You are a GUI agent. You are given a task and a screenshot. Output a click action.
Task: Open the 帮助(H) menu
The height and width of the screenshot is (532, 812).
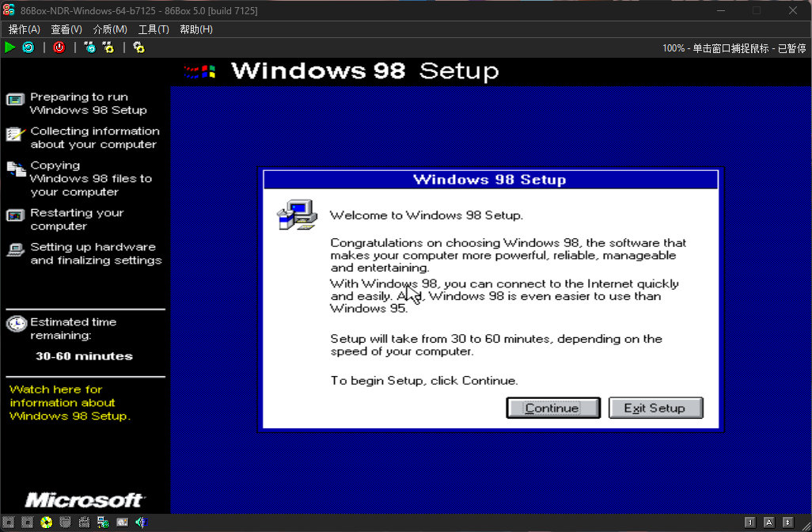pyautogui.click(x=196, y=29)
